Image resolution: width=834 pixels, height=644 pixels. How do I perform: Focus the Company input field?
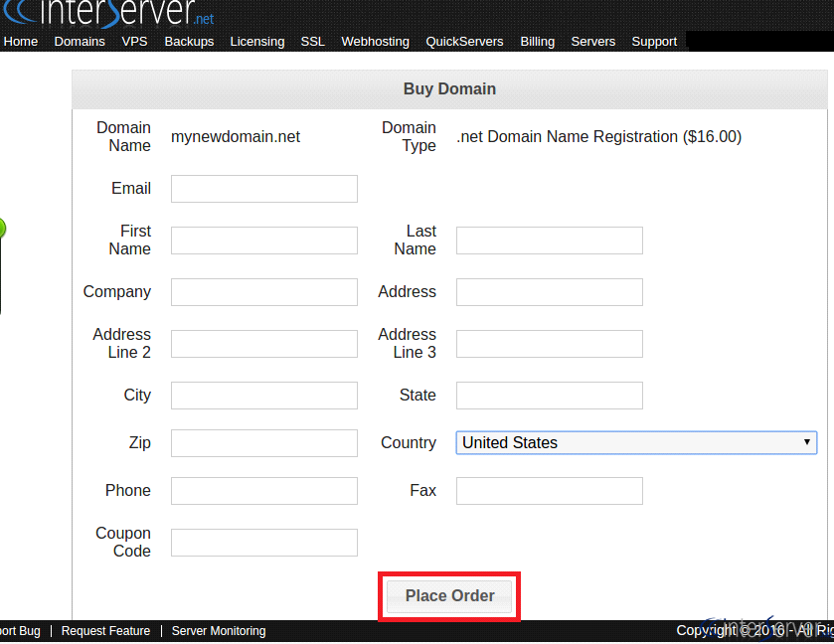tap(264, 292)
